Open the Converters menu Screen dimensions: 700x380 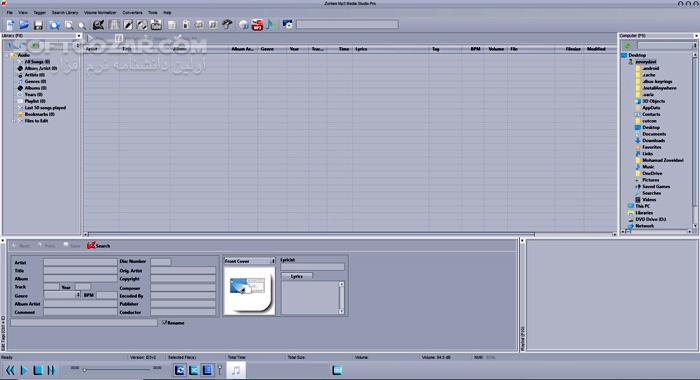click(133, 13)
